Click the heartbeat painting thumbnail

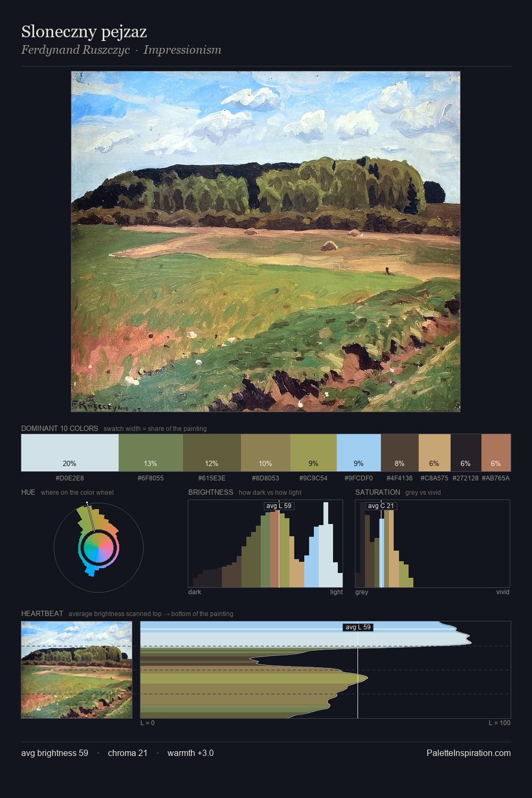[77, 670]
